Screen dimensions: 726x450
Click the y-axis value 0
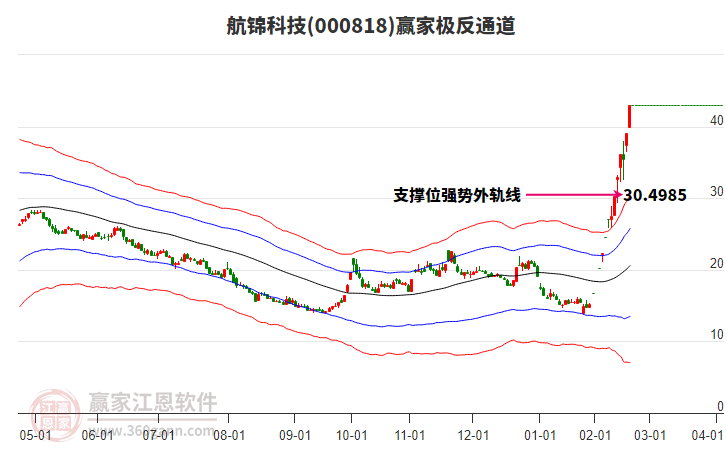pos(720,406)
